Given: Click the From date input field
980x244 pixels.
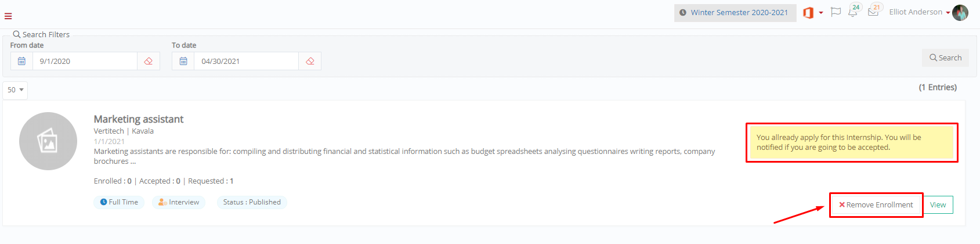Looking at the screenshot, I should tap(85, 61).
